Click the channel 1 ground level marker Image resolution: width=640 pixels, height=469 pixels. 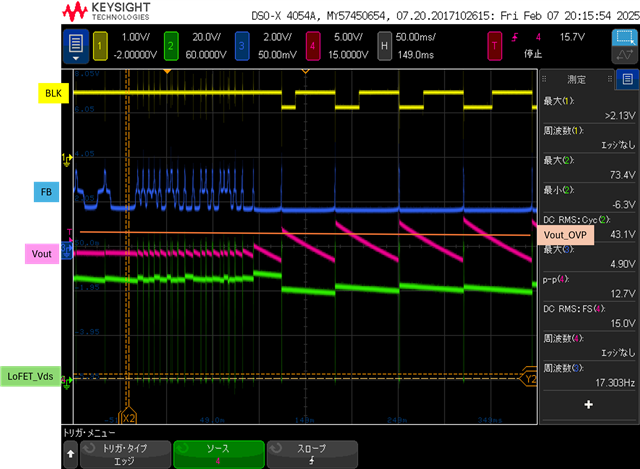pos(67,160)
